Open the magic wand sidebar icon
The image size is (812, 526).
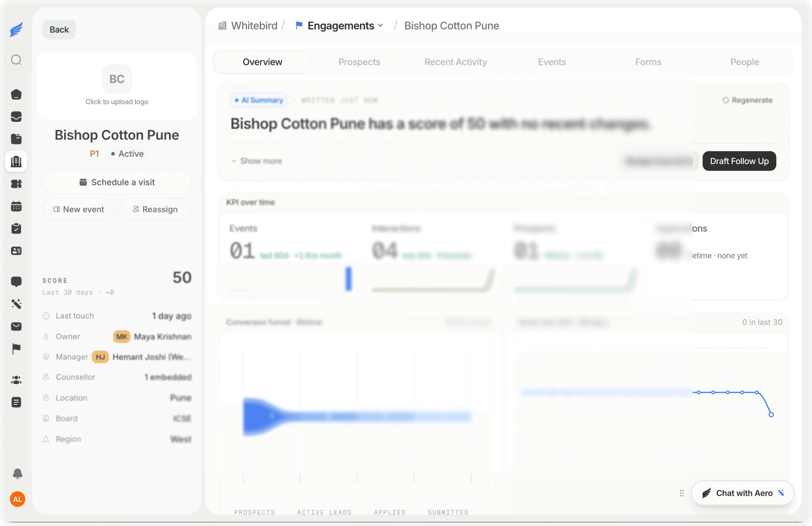pos(16,304)
